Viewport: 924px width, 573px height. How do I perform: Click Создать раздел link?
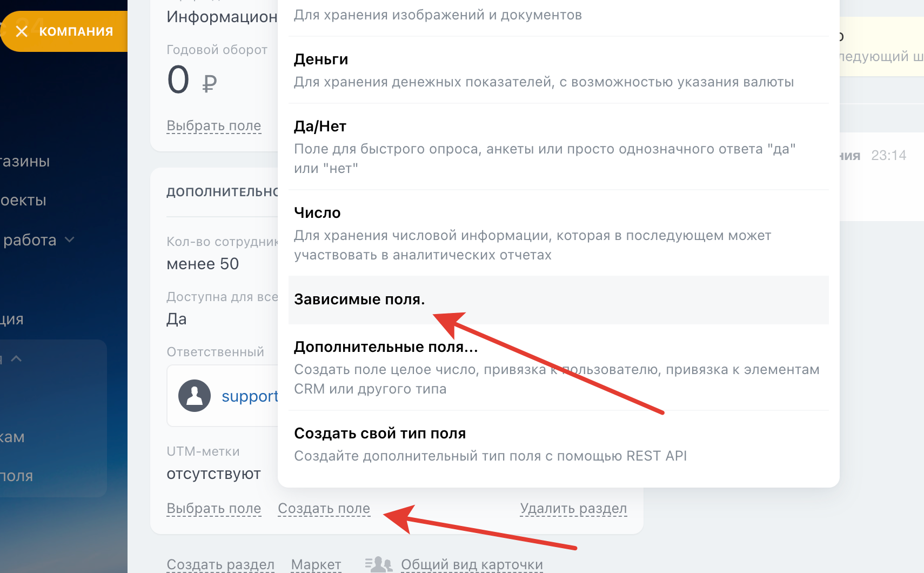coord(220,564)
